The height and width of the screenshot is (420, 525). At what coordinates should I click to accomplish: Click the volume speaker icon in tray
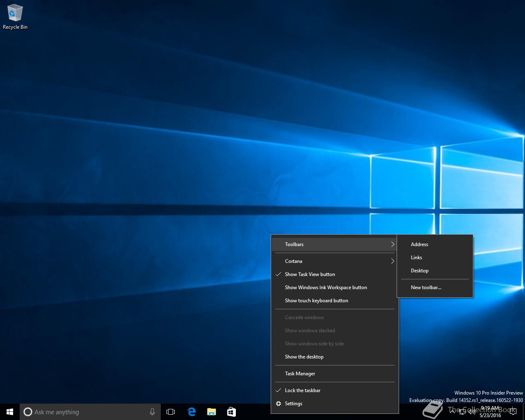(x=472, y=412)
